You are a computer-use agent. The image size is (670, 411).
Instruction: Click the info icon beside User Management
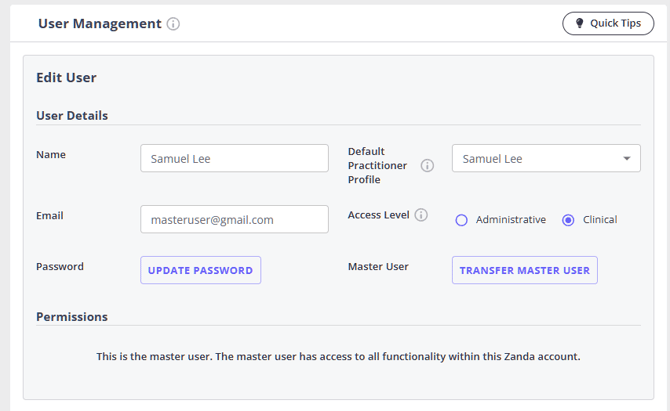pos(173,24)
